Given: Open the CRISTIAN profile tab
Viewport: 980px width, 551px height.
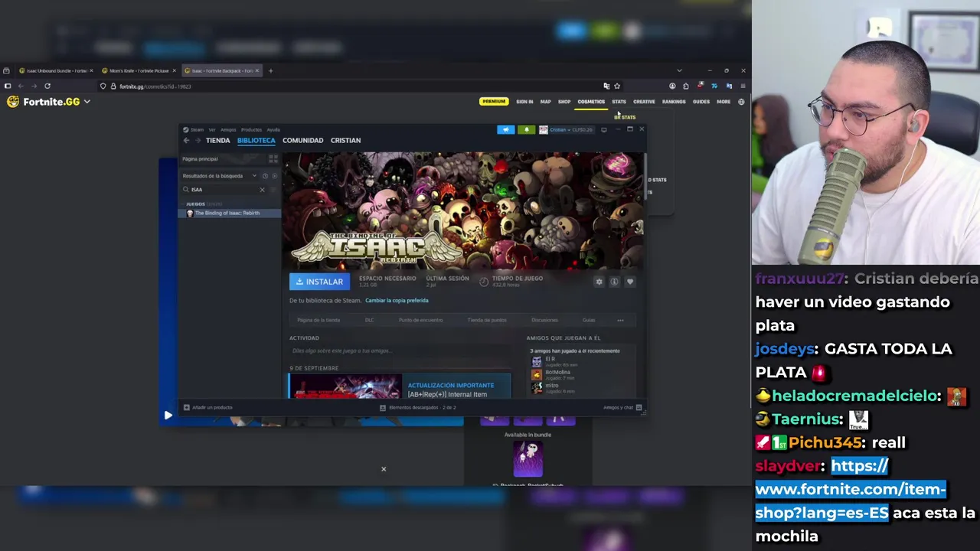Looking at the screenshot, I should click(345, 140).
